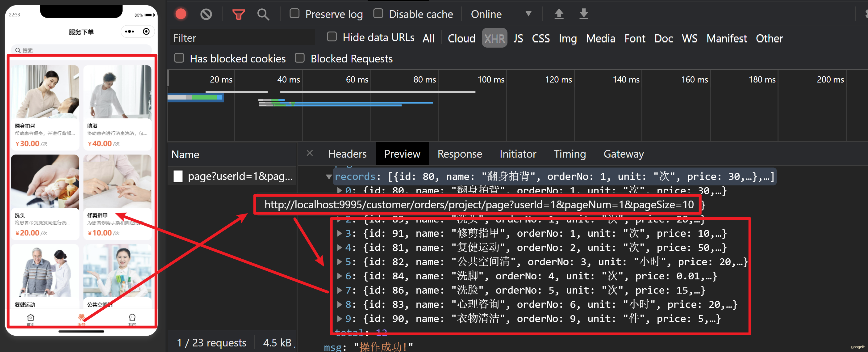Filter requests by Img
The width and height of the screenshot is (868, 352).
(567, 38)
